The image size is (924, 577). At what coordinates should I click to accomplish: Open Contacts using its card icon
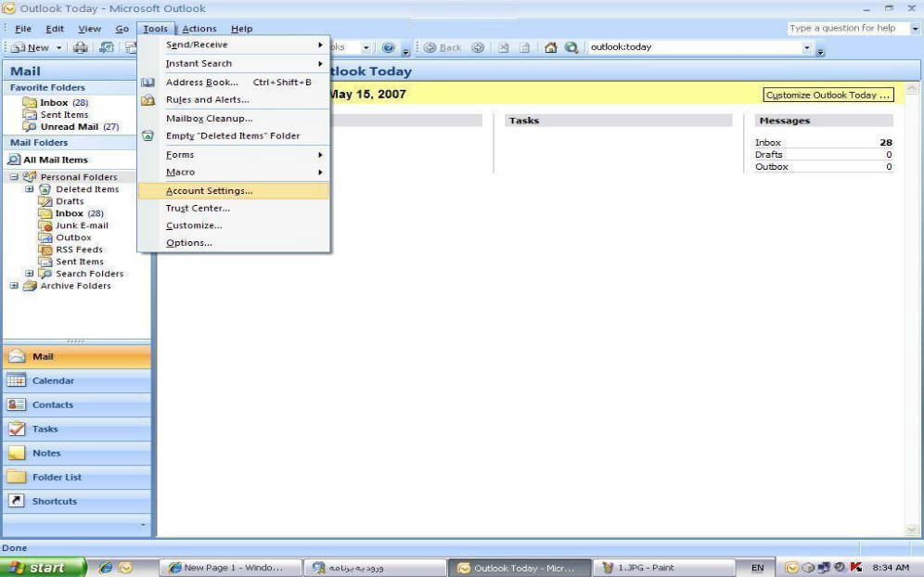coord(17,404)
